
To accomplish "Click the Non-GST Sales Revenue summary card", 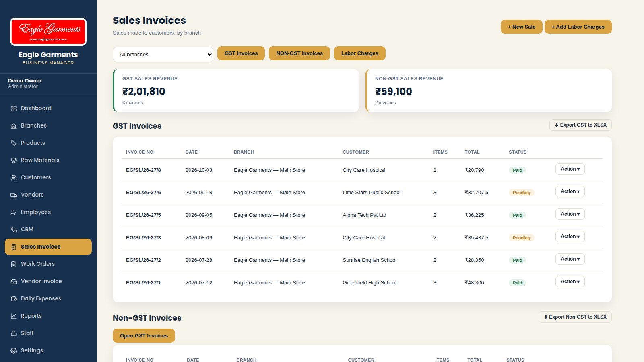I will point(489,90).
